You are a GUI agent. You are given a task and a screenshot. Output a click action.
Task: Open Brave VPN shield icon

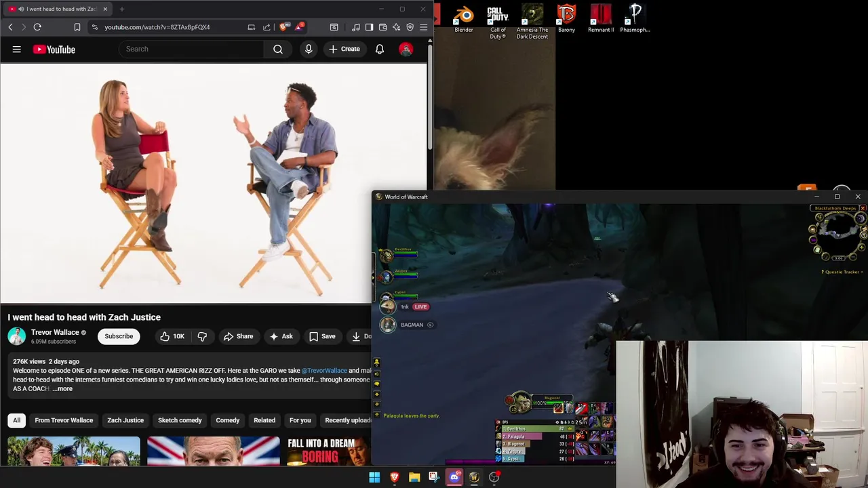click(410, 27)
